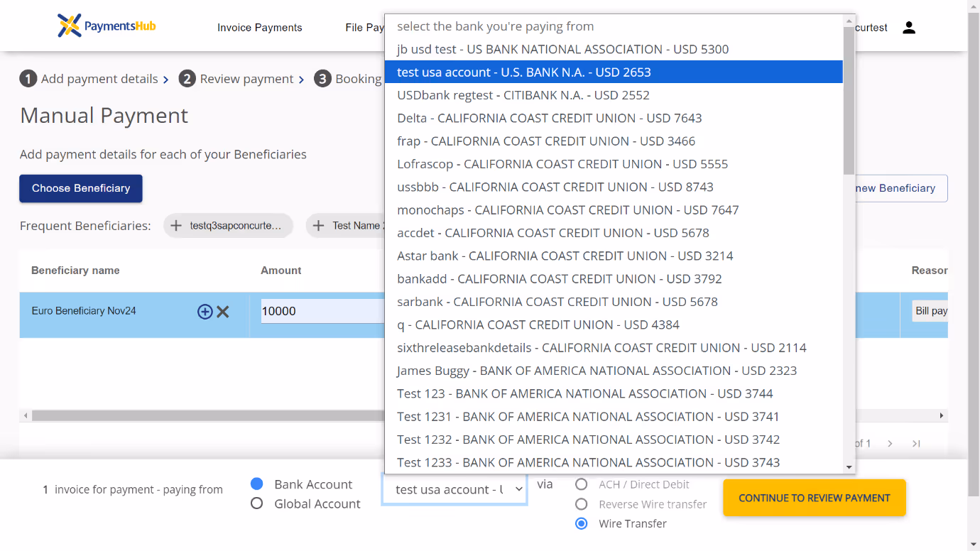Screen dimensions: 980x551
Task: Go to next page arrow
Action: click(x=890, y=444)
